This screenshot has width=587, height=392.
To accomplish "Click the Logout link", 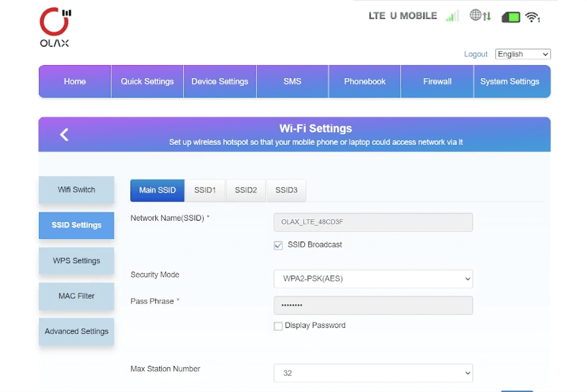I will [475, 54].
